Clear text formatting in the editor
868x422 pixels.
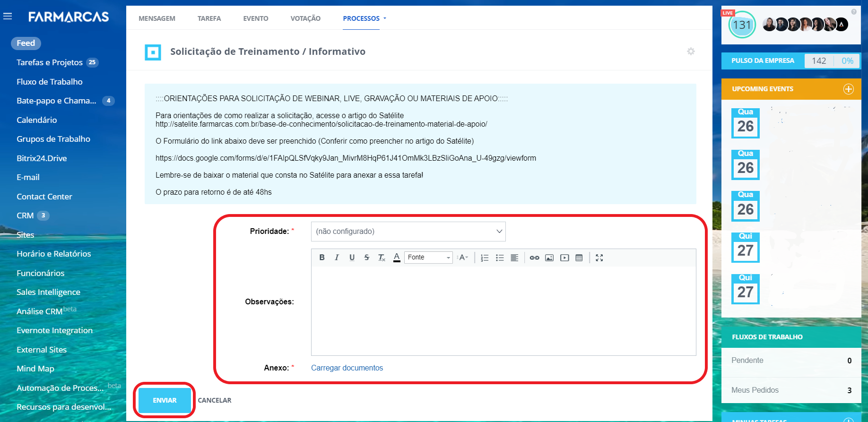tap(382, 258)
